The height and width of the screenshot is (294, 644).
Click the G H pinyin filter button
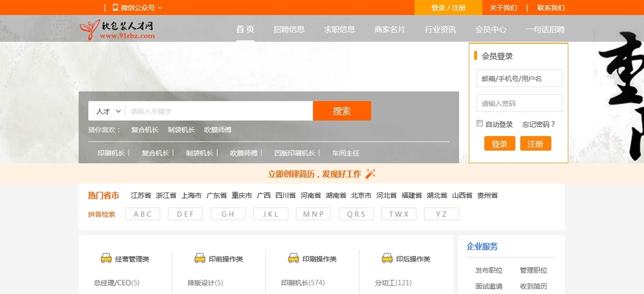pyautogui.click(x=228, y=214)
